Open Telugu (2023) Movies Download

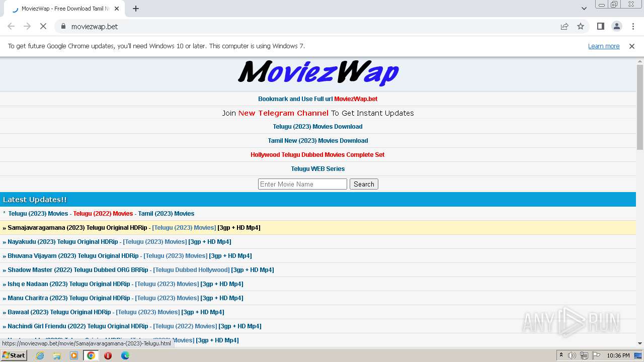317,127
